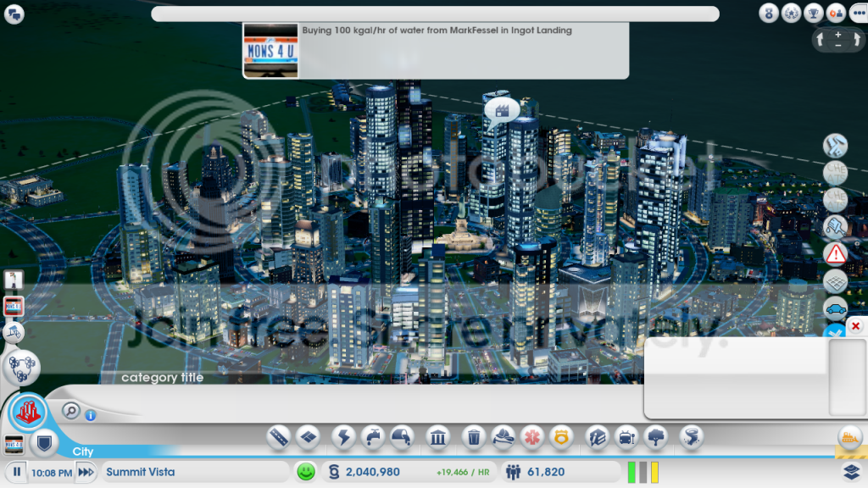Open the Zones menu icon
Viewport: 868px width, 488px height.
pyautogui.click(x=309, y=438)
